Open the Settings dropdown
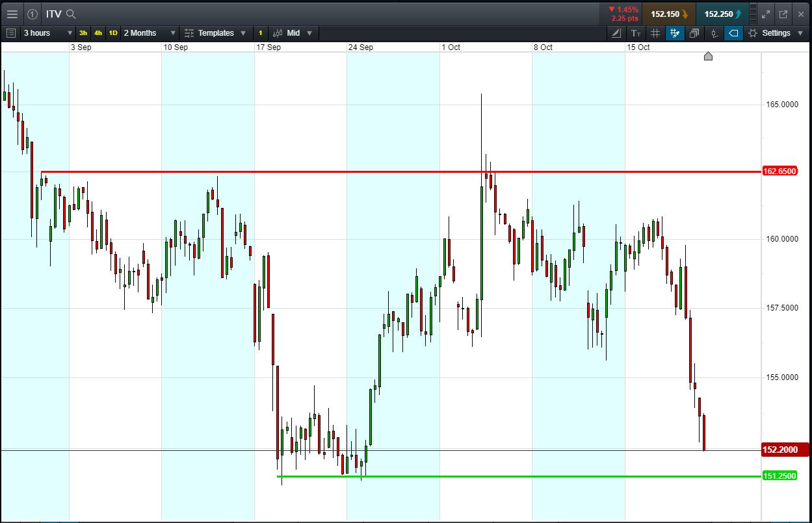 pos(776,33)
